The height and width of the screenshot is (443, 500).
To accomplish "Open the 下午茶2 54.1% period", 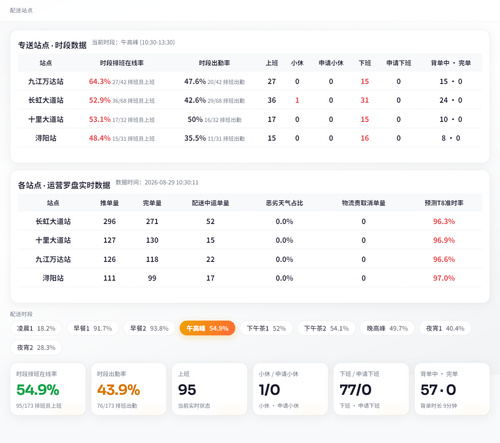I will click(326, 328).
